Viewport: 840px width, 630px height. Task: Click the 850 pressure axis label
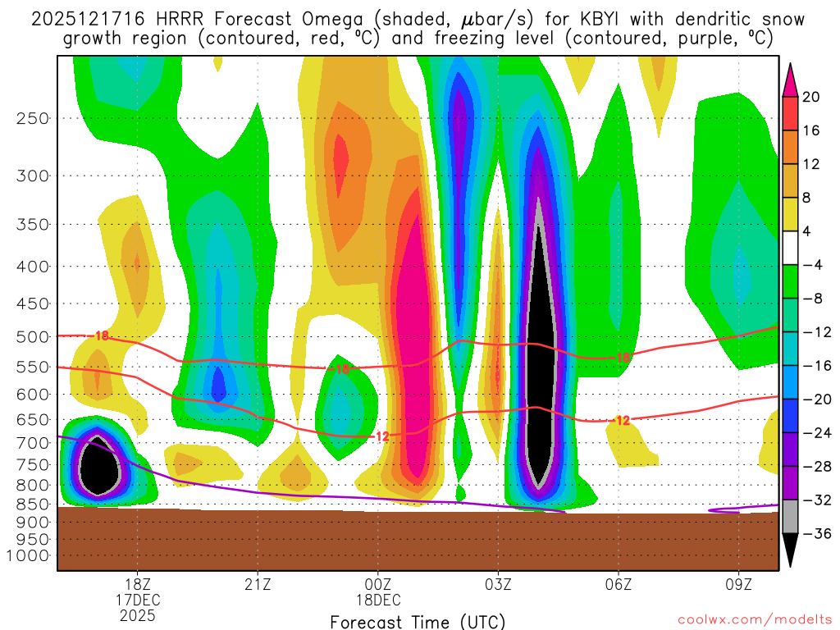33,504
